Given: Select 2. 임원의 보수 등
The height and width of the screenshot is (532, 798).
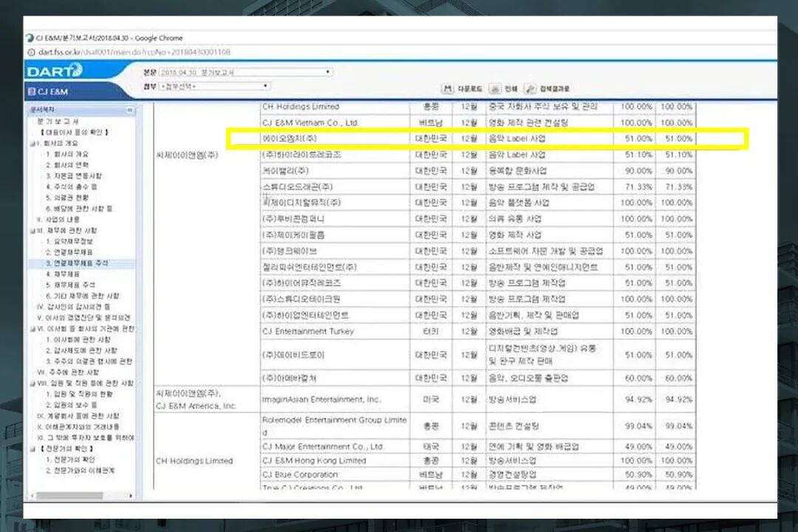Looking at the screenshot, I should point(71,405).
